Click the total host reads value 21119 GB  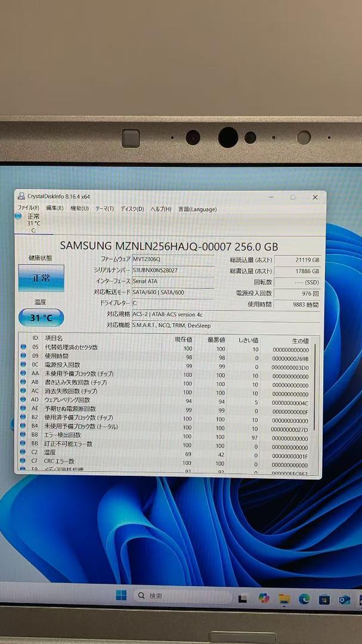[297, 261]
